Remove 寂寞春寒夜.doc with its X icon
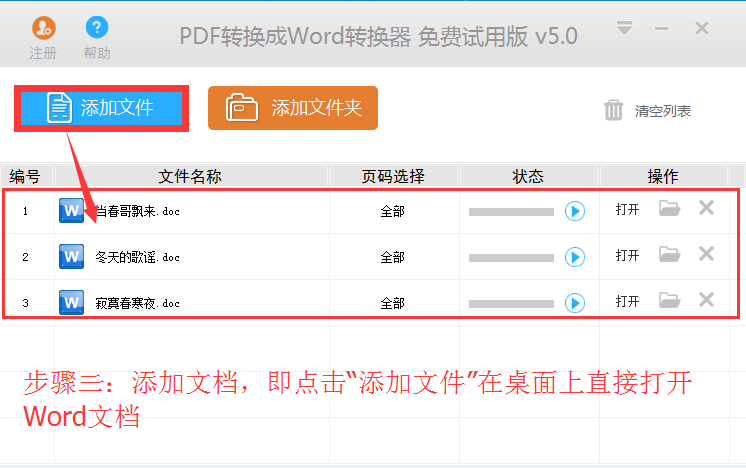This screenshot has width=746, height=468. (x=707, y=300)
